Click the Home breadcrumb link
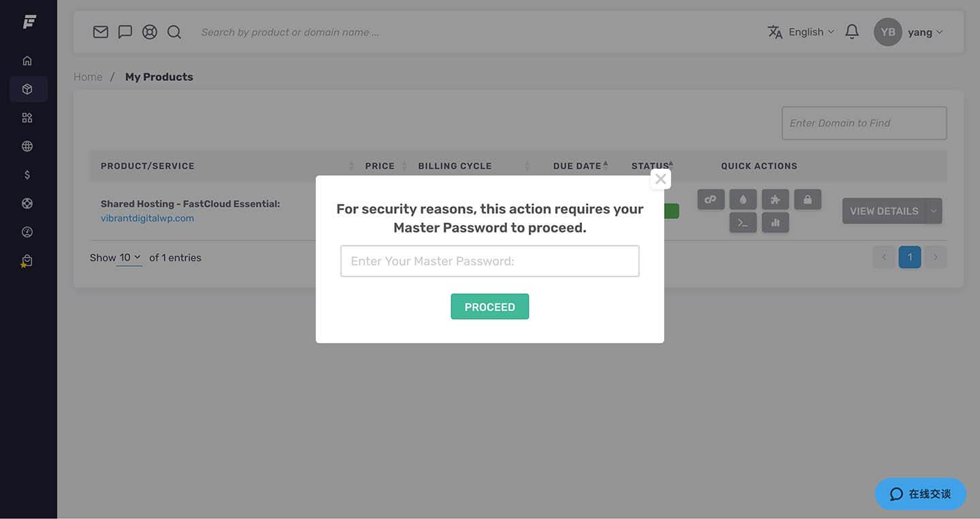Image resolution: width=980 pixels, height=519 pixels. (x=88, y=77)
